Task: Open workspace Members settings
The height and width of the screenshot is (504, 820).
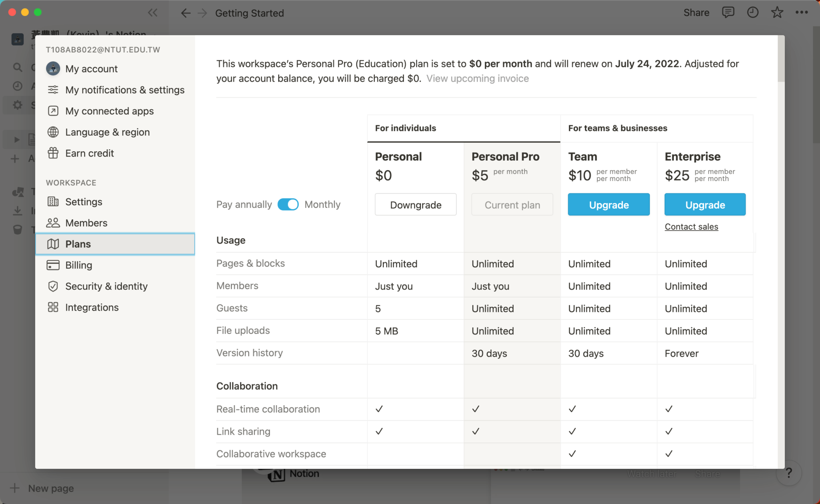Action: coord(86,223)
